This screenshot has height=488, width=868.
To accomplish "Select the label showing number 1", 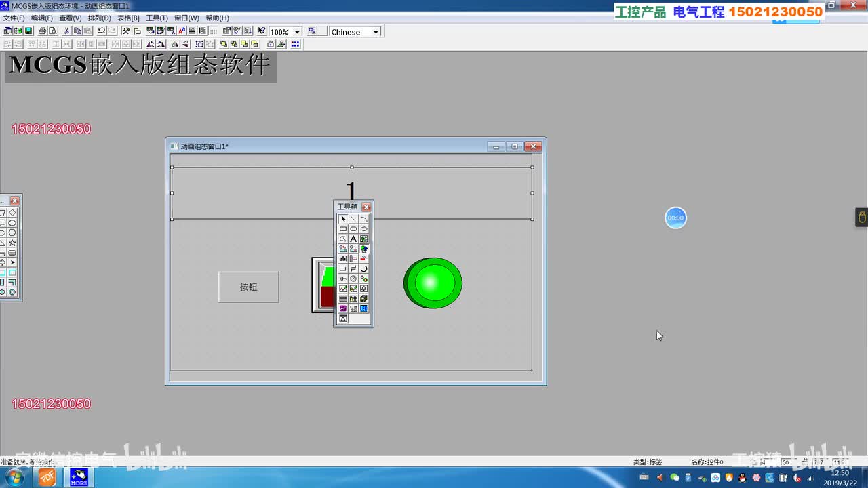I will tap(351, 193).
